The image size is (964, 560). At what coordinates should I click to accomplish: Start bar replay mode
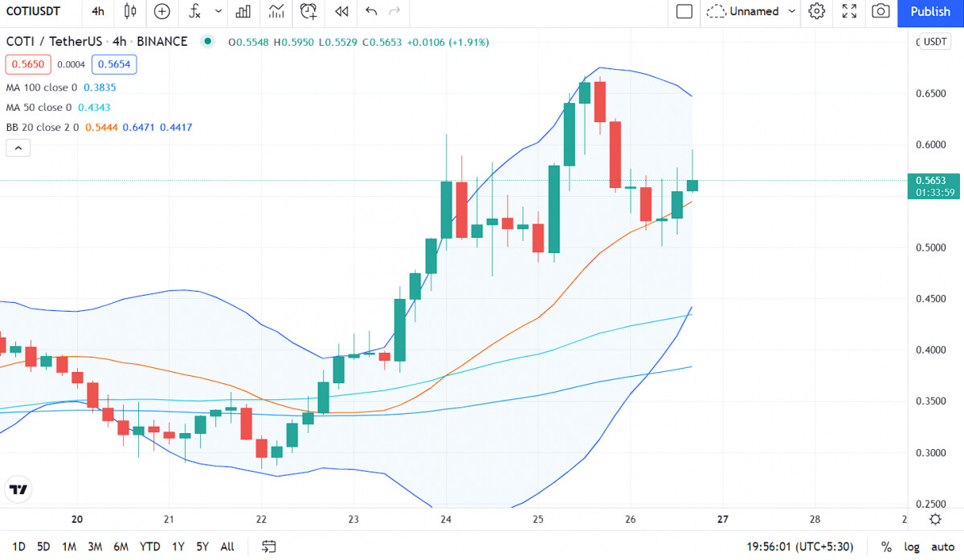point(342,11)
